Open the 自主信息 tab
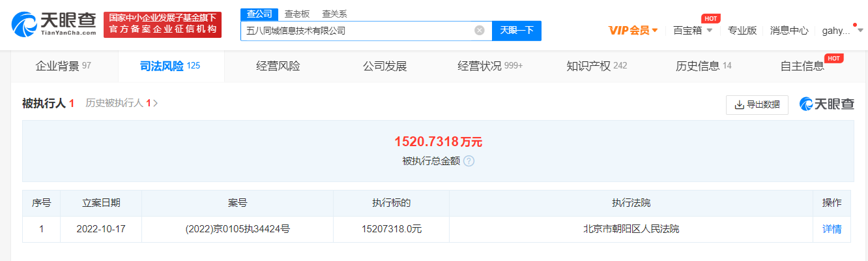Image resolution: width=868 pixels, height=261 pixels. [x=802, y=66]
